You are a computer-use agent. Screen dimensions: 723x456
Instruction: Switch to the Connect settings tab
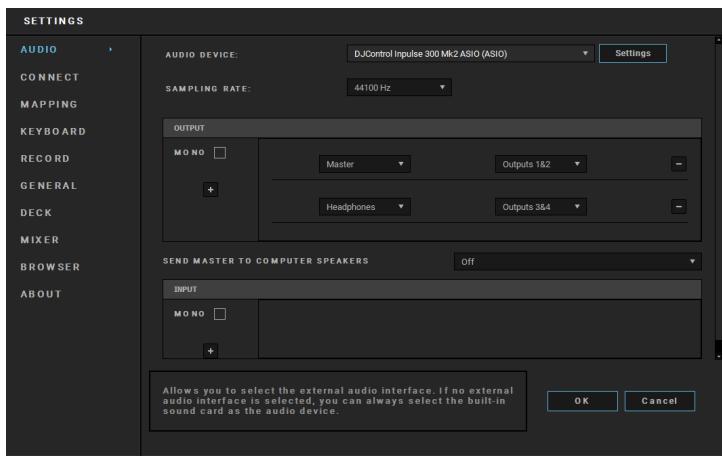click(50, 77)
